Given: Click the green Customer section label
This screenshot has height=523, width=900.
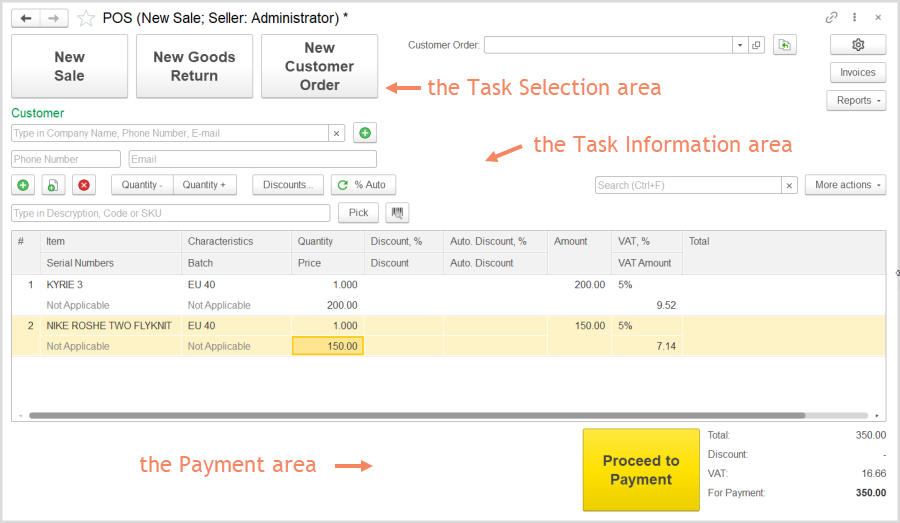Looking at the screenshot, I should click(38, 113).
